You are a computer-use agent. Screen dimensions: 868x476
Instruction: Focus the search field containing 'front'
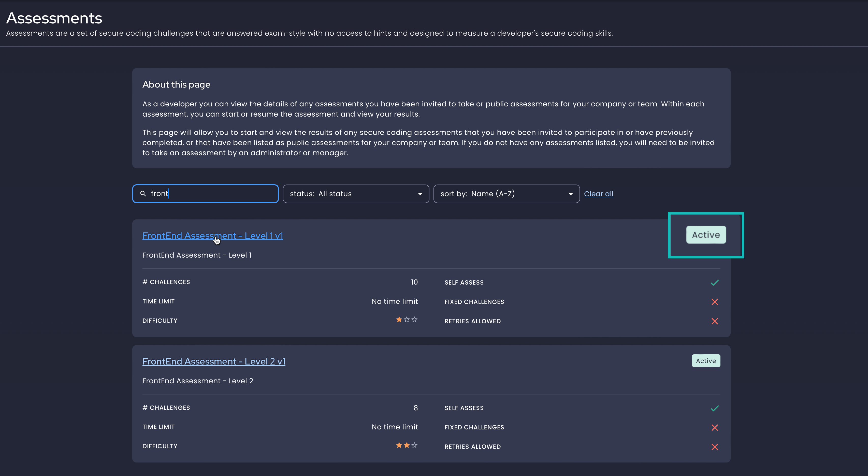point(205,193)
